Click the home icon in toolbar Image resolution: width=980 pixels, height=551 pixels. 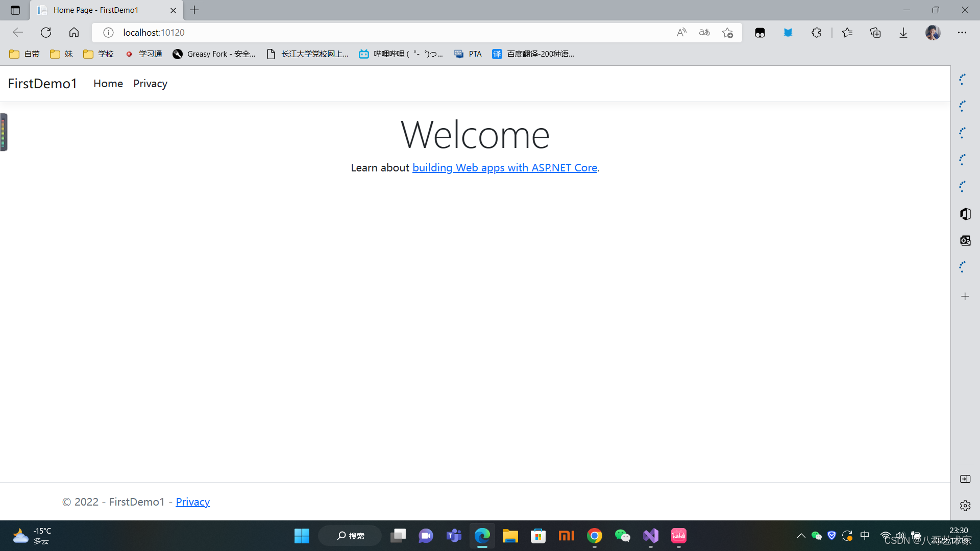point(74,33)
